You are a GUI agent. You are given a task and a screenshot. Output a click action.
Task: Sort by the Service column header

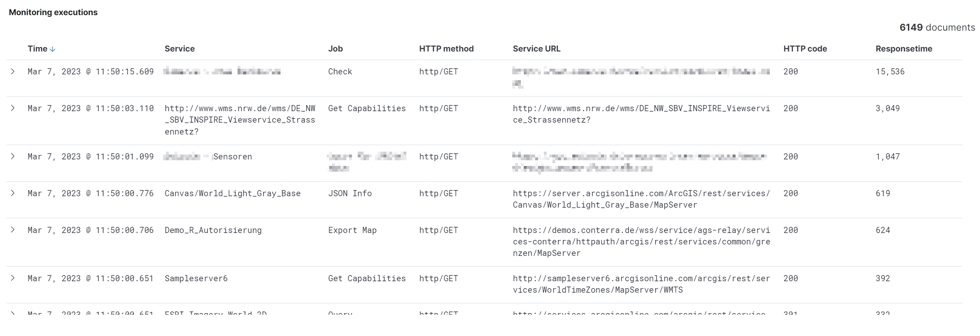click(x=179, y=48)
